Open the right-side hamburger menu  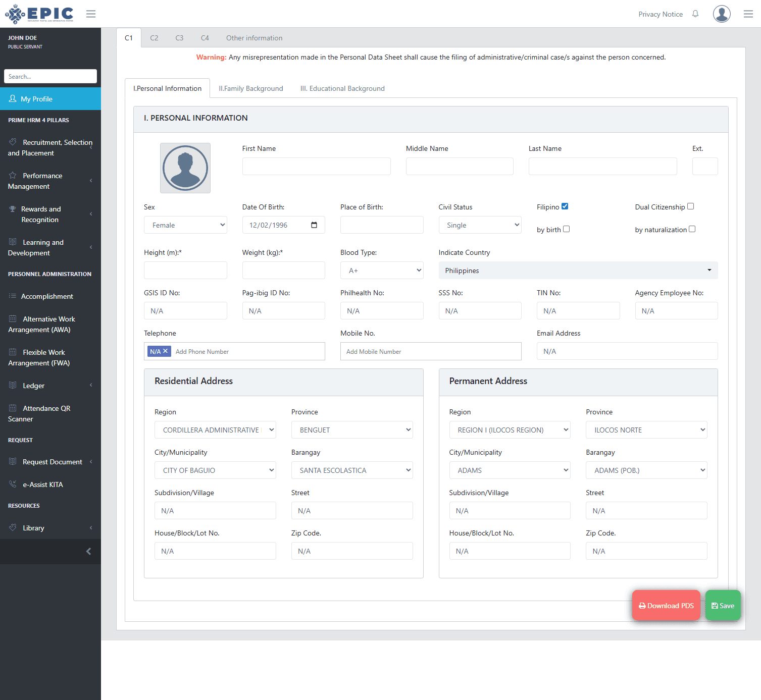748,14
